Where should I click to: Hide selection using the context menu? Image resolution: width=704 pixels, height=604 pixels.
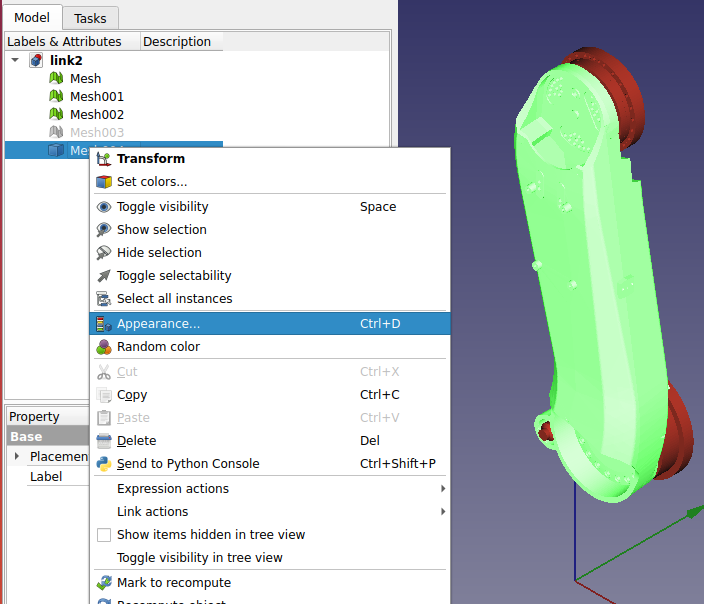click(159, 253)
